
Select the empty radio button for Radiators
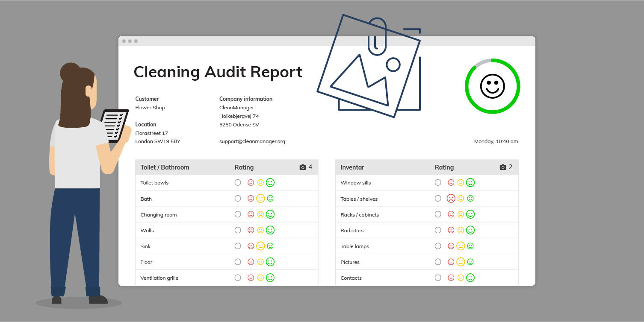[438, 230]
